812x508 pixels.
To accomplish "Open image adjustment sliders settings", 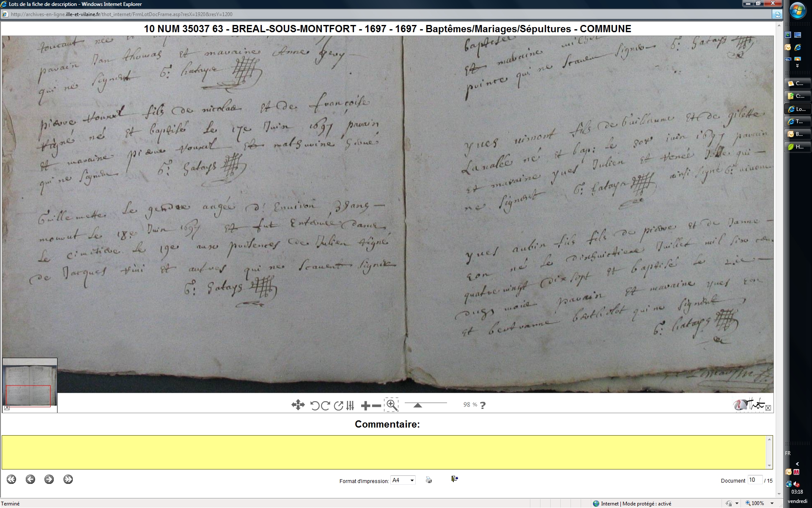I will click(x=350, y=406).
